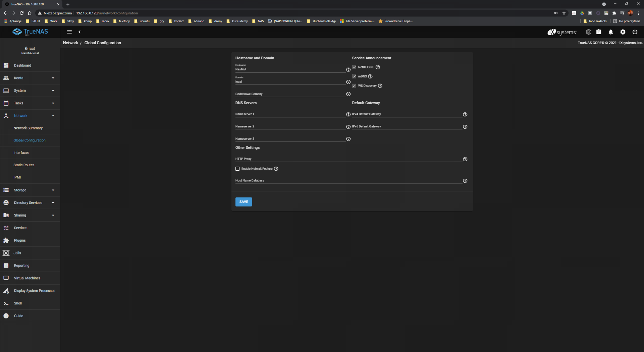The image size is (644, 352).
Task: Open the Reporting page
Action: (30, 266)
